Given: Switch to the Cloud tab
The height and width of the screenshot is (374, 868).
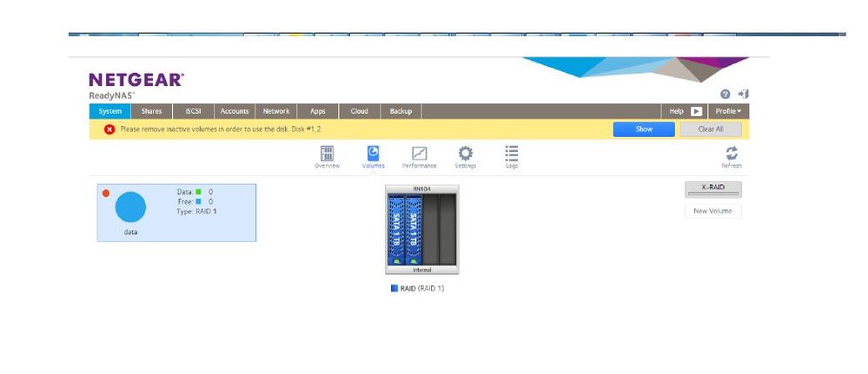Looking at the screenshot, I should [x=359, y=111].
